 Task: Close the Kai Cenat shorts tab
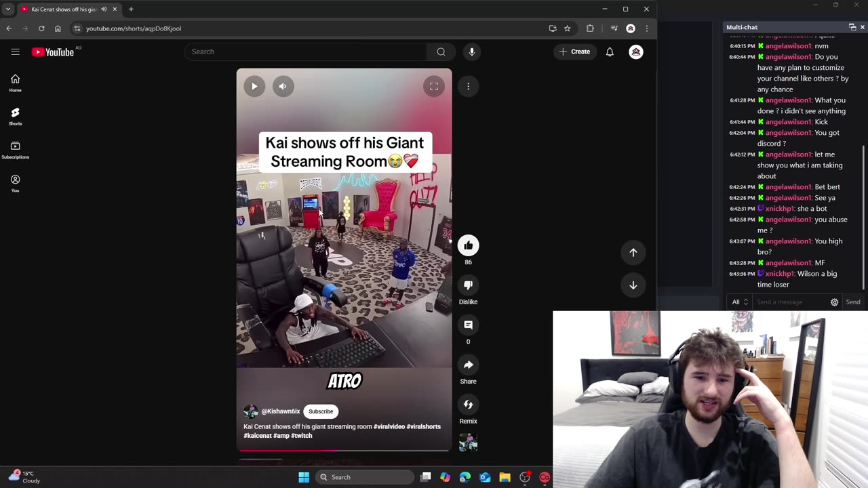[115, 9]
